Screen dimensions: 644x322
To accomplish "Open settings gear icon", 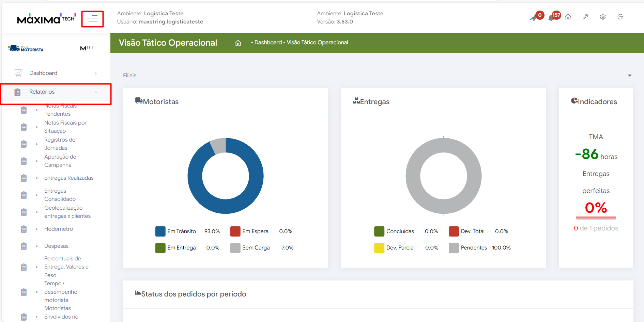I will point(603,17).
